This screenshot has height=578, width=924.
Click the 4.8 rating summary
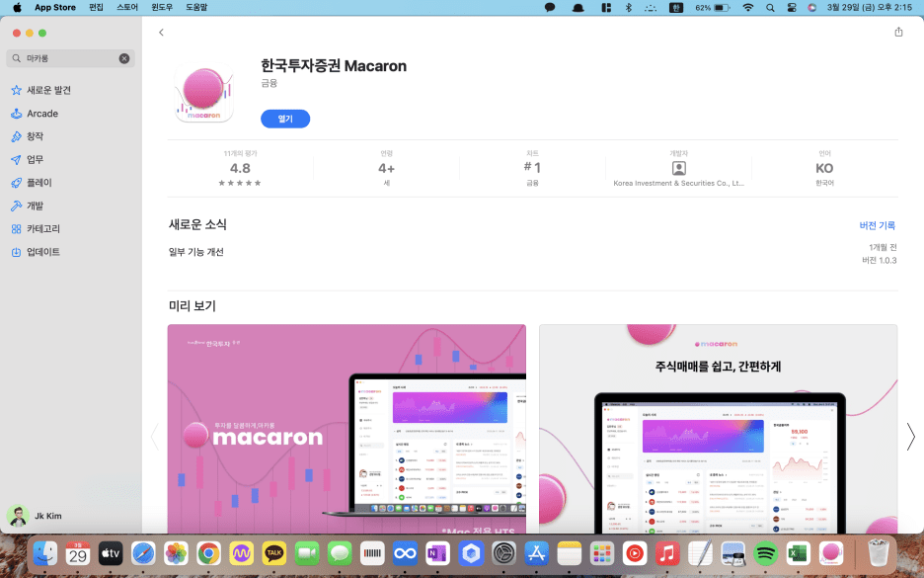[240, 168]
